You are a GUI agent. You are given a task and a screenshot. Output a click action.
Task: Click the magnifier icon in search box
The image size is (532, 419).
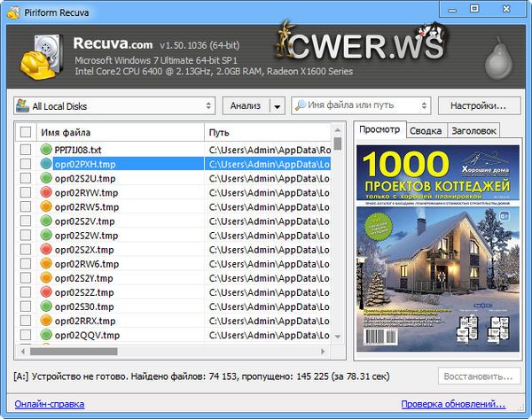[300, 105]
